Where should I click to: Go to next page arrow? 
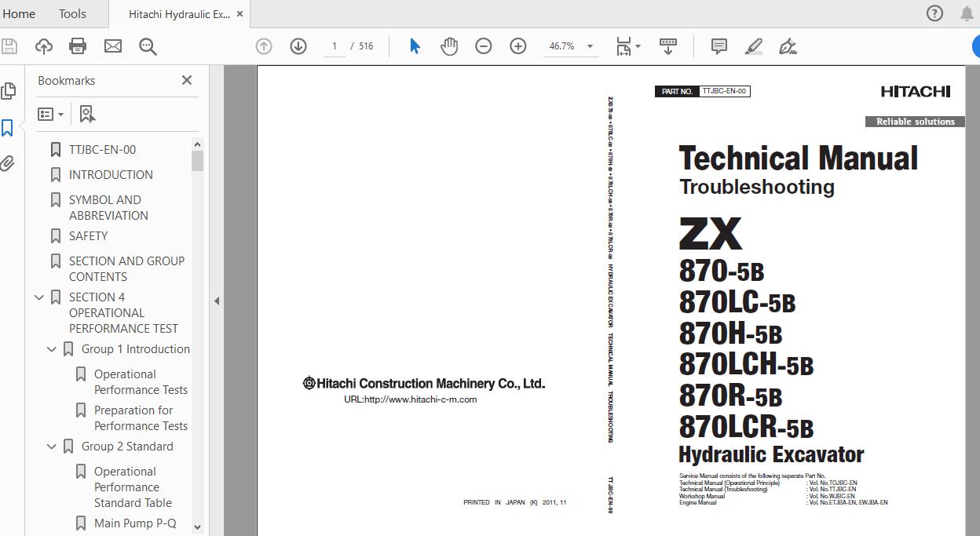(298, 46)
